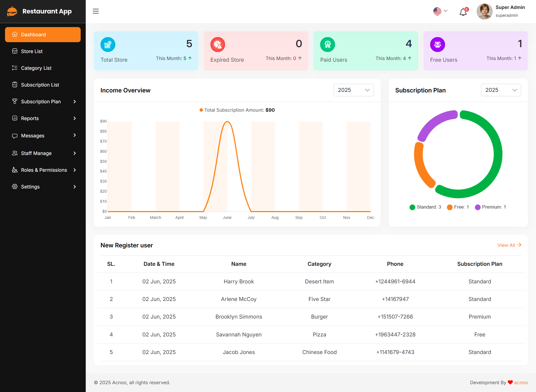Click the Paid Users badge icon

(327, 44)
